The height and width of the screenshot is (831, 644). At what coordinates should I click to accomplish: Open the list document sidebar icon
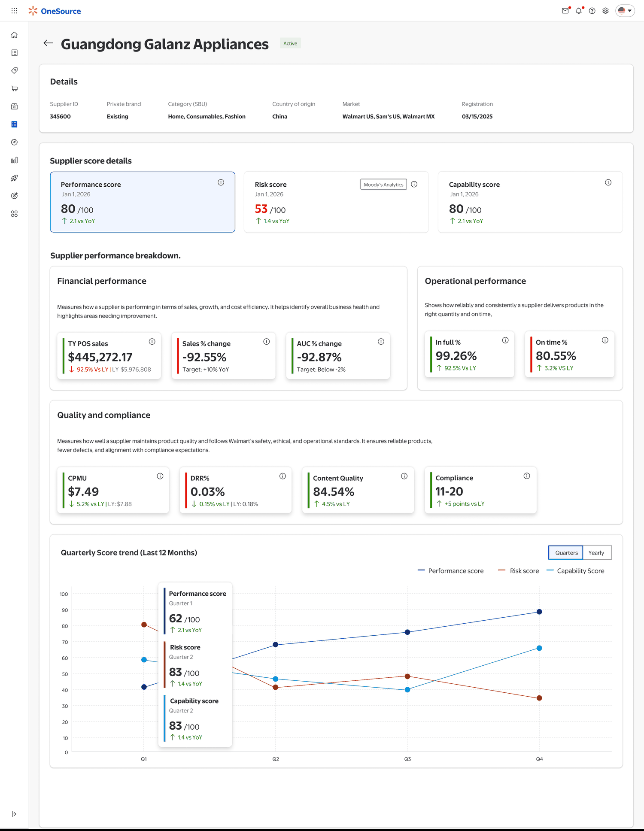[14, 53]
